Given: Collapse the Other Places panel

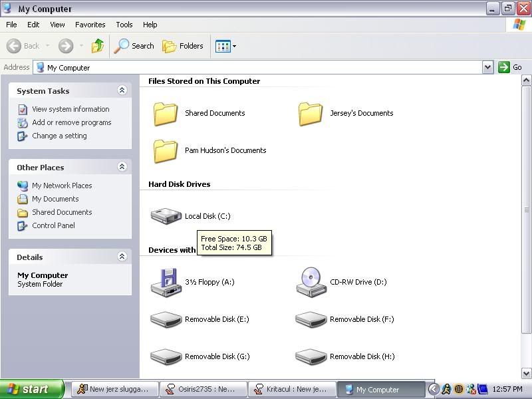Looking at the screenshot, I should coord(122,167).
